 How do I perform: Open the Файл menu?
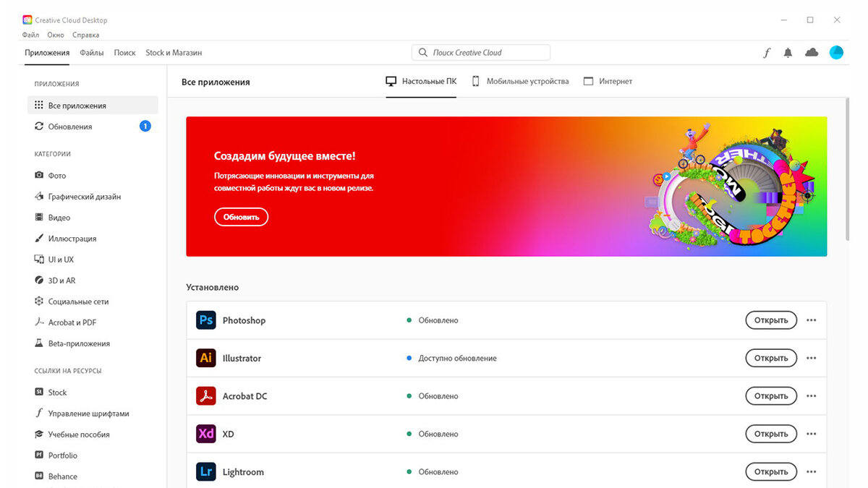click(x=30, y=35)
